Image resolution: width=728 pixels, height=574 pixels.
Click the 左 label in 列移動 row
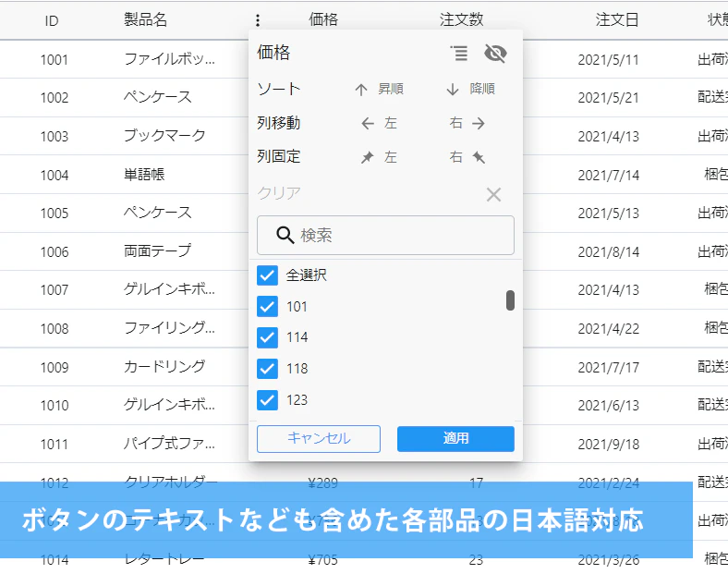(x=391, y=123)
